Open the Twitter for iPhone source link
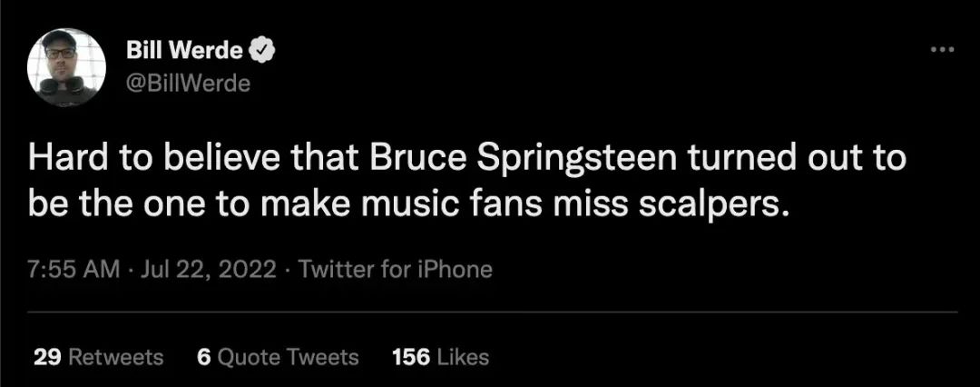980x387 pixels. pos(395,270)
